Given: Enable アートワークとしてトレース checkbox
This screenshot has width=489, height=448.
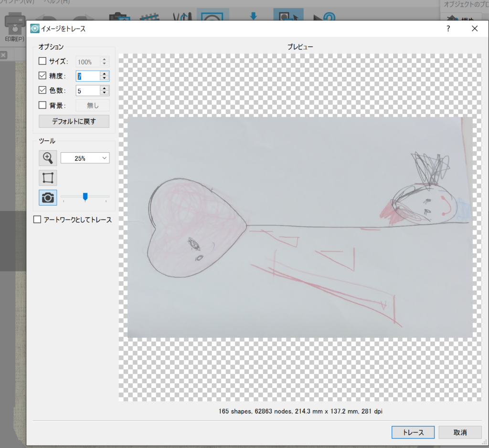Looking at the screenshot, I should pyautogui.click(x=37, y=219).
